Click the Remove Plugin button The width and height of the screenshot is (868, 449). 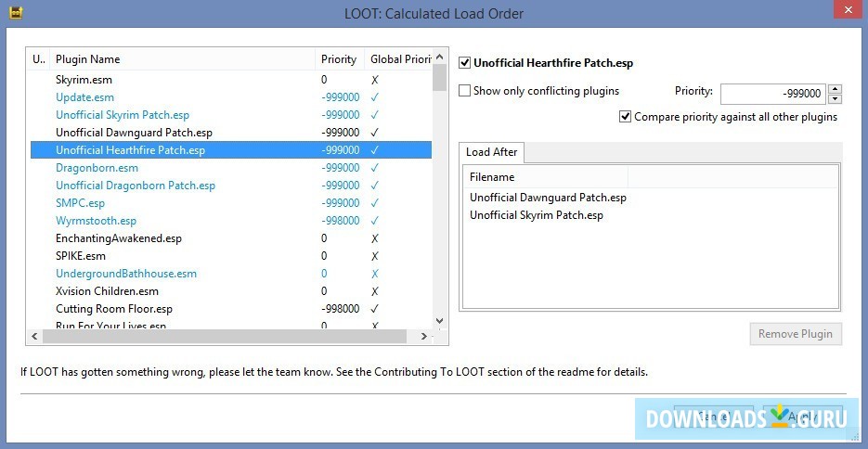tap(796, 334)
